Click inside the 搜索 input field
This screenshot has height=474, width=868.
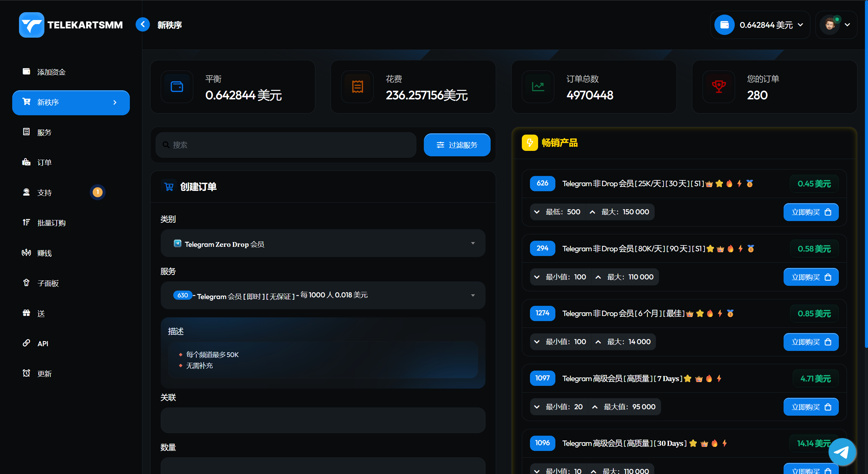[x=286, y=145]
